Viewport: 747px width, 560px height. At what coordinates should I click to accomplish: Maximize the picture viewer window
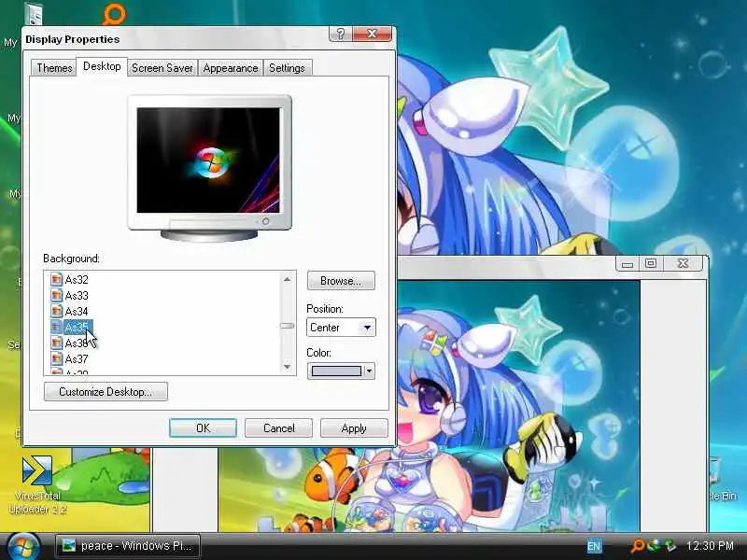[x=651, y=263]
